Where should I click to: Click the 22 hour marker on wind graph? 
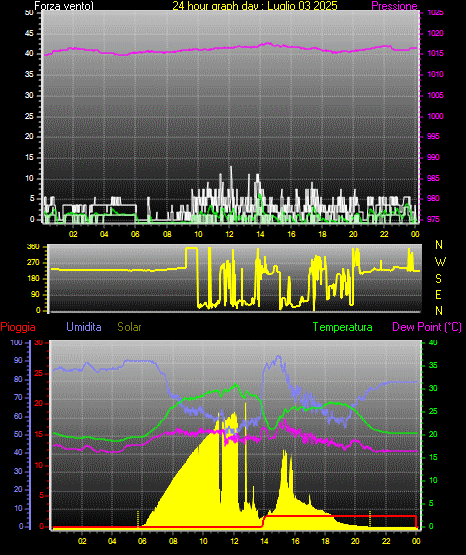click(x=384, y=234)
